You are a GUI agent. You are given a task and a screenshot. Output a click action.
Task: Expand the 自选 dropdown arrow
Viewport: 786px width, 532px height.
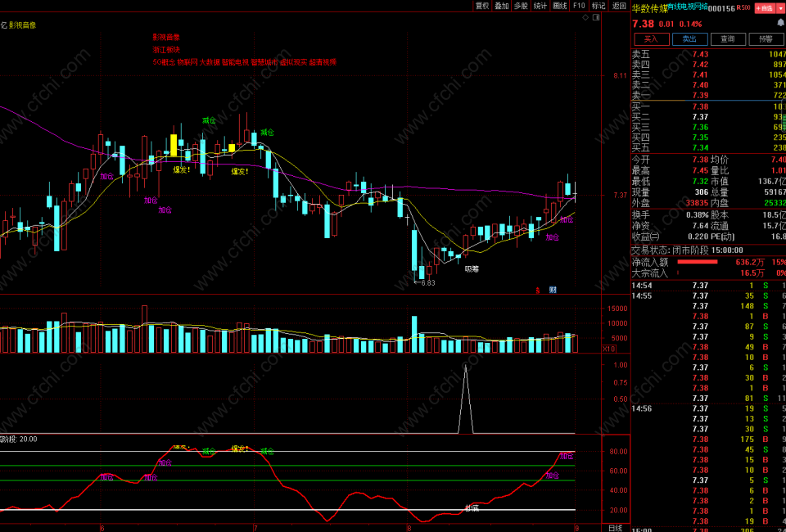[x=780, y=8]
